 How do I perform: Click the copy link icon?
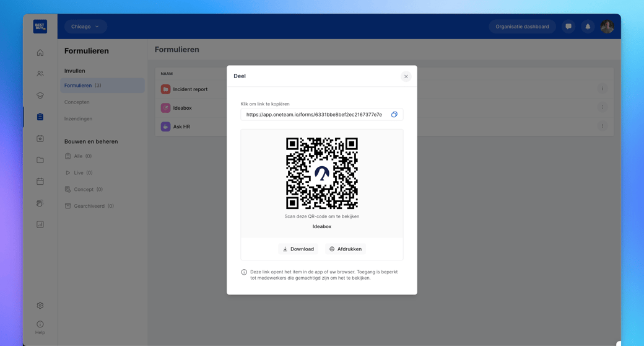click(394, 114)
